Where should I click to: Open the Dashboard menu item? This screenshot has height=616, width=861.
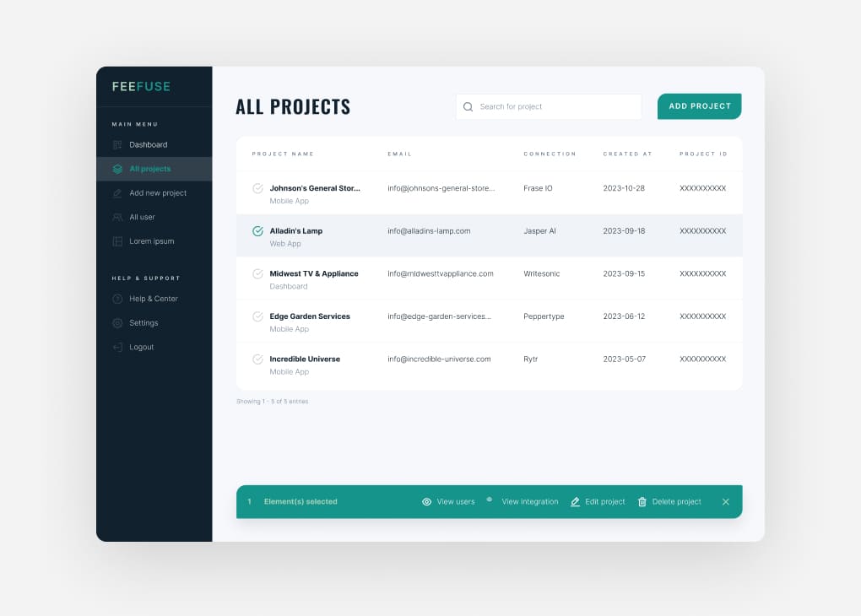point(154,145)
